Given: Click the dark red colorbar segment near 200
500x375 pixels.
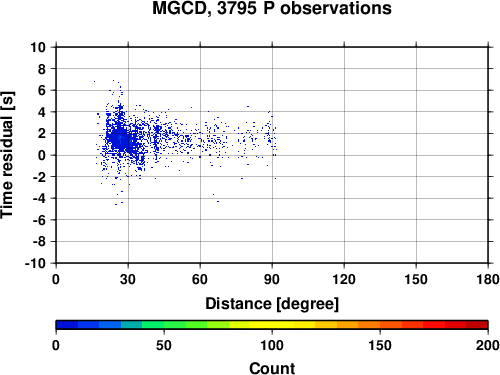Looking at the screenshot, I should pyautogui.click(x=477, y=325).
